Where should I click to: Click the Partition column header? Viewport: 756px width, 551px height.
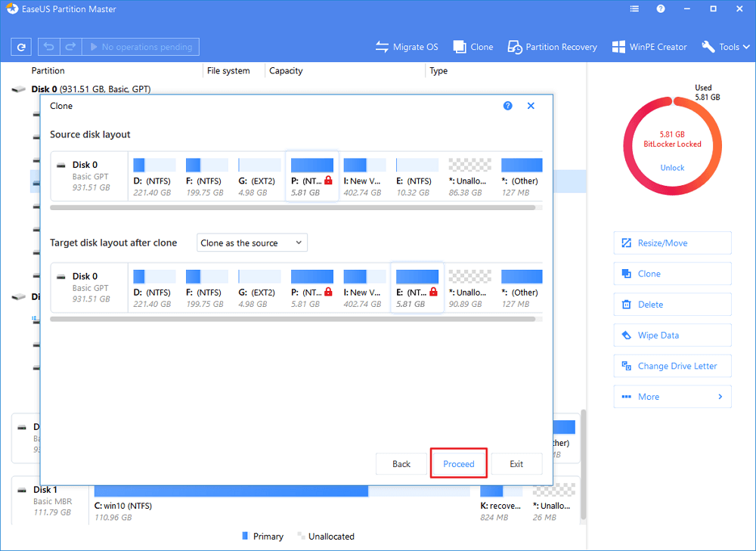click(x=48, y=70)
